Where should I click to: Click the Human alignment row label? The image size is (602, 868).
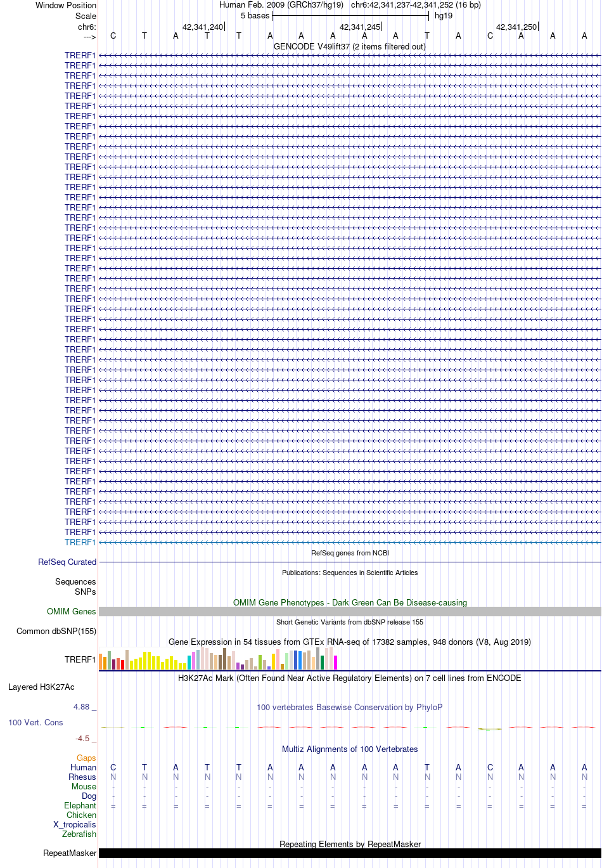(83, 767)
